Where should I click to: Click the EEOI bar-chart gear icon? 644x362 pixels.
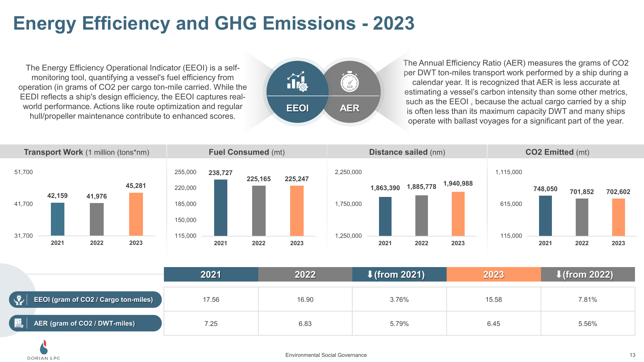(x=297, y=81)
